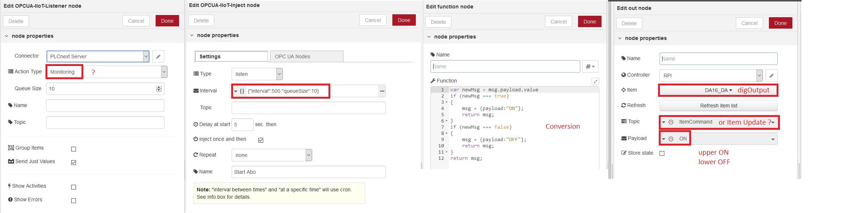Open Interval JSON editor ellipsis button

[x=382, y=91]
